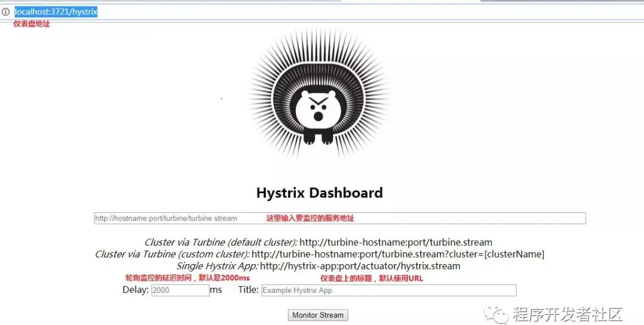
Task: Click 'Cluster via Turbine (default cluster):' label
Action: 221,243
